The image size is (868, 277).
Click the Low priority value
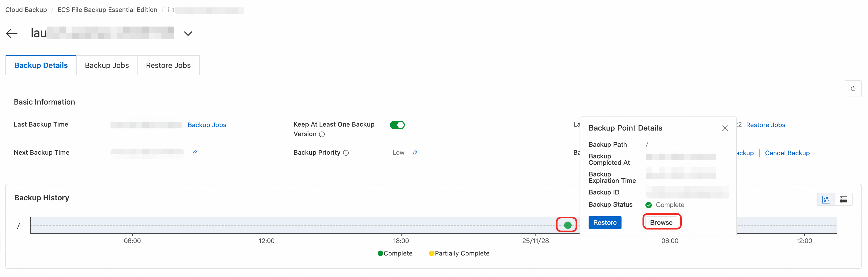pos(398,153)
